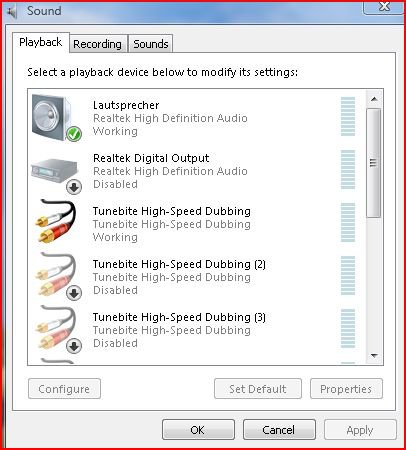Image resolution: width=406 pixels, height=450 pixels.
Task: Click the Tunebite High-Speed Dubbing (2) cable icon
Action: (56, 274)
